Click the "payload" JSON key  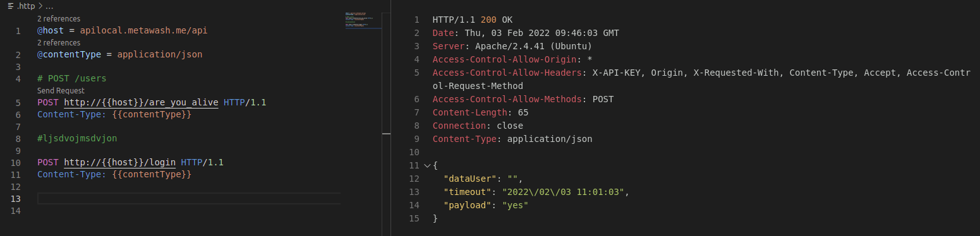pos(468,205)
